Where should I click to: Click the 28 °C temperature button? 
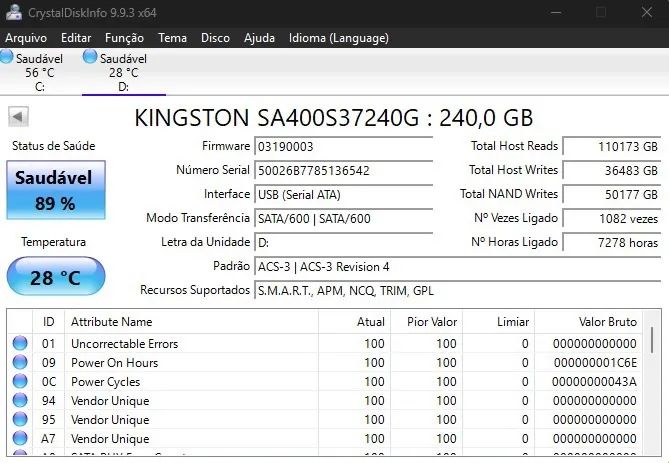pyautogui.click(x=56, y=277)
